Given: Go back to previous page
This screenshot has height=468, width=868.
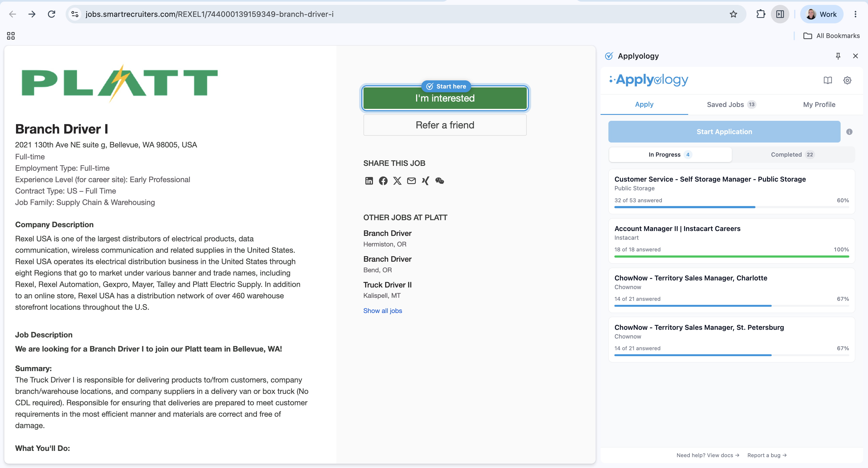Looking at the screenshot, I should click(x=12, y=14).
